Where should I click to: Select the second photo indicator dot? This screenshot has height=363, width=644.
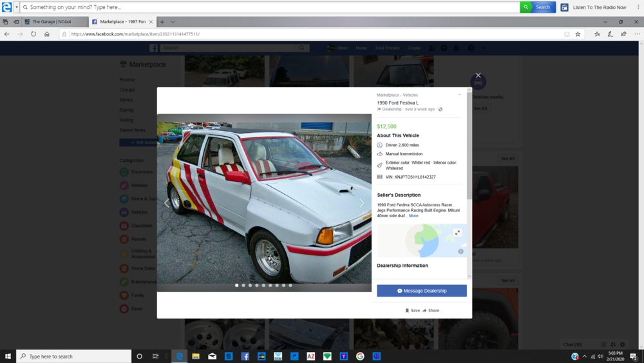point(243,285)
